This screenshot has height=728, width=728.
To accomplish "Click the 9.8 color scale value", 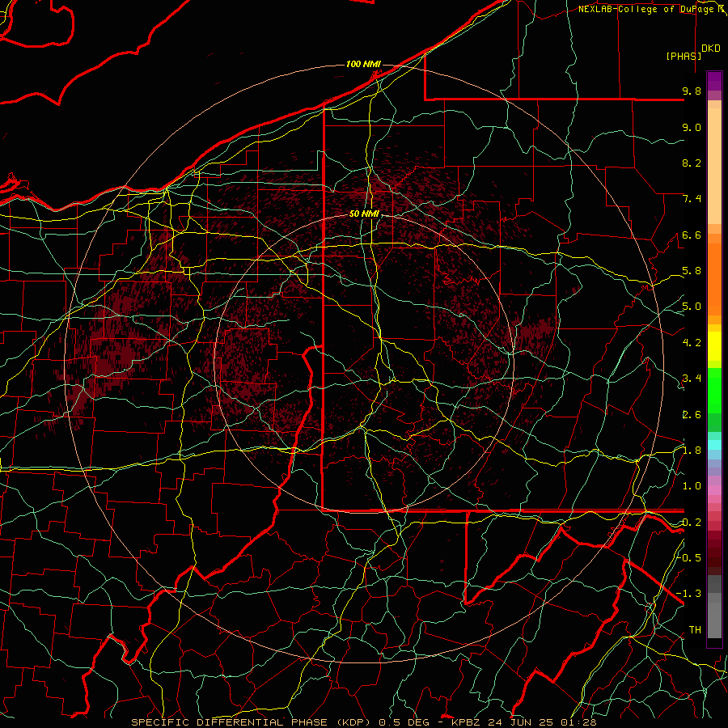I will pyautogui.click(x=692, y=91).
